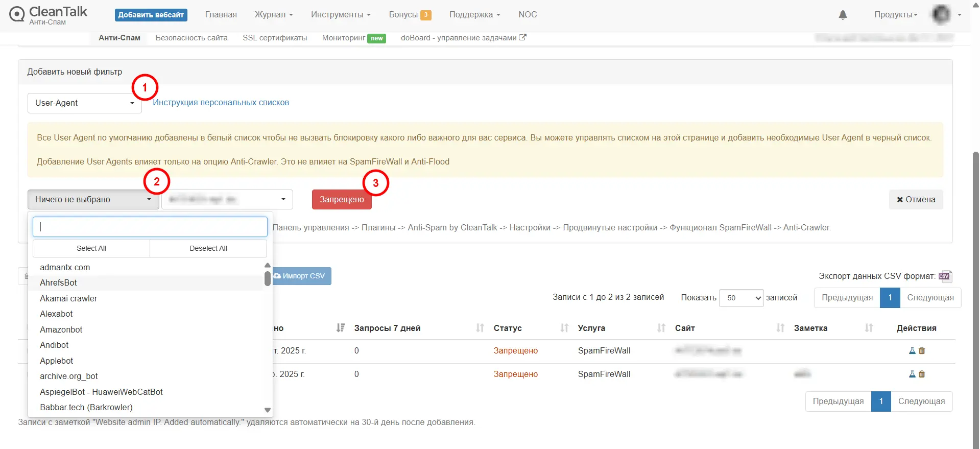This screenshot has width=980, height=449.
Task: Click the Добавить вебсайт button
Action: 151,15
